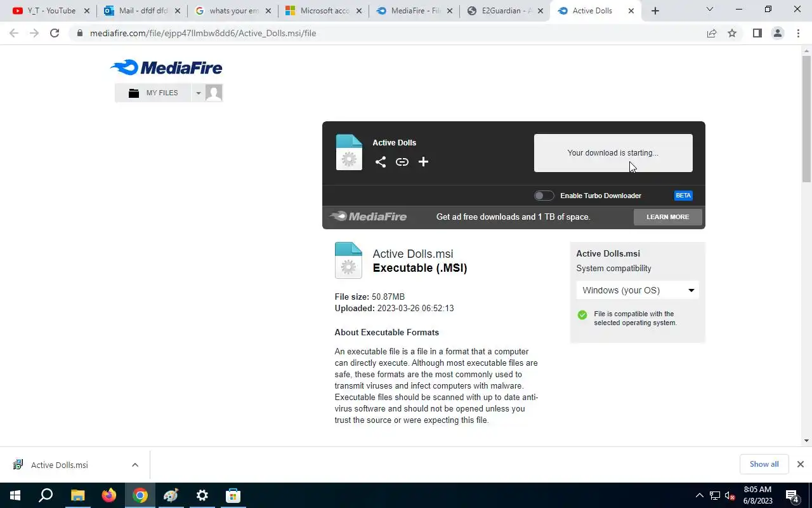This screenshot has height=508, width=812.
Task: Click the About Executable Formats heading
Action: (386, 333)
